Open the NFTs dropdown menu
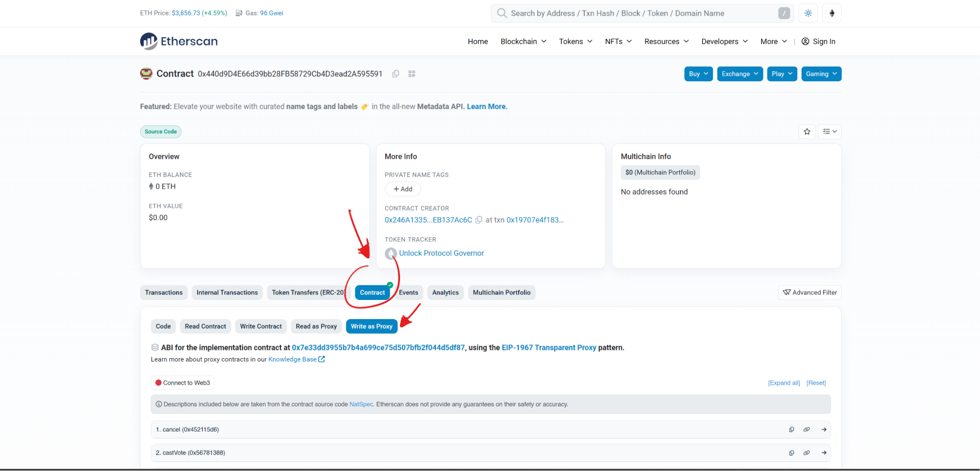 point(618,42)
